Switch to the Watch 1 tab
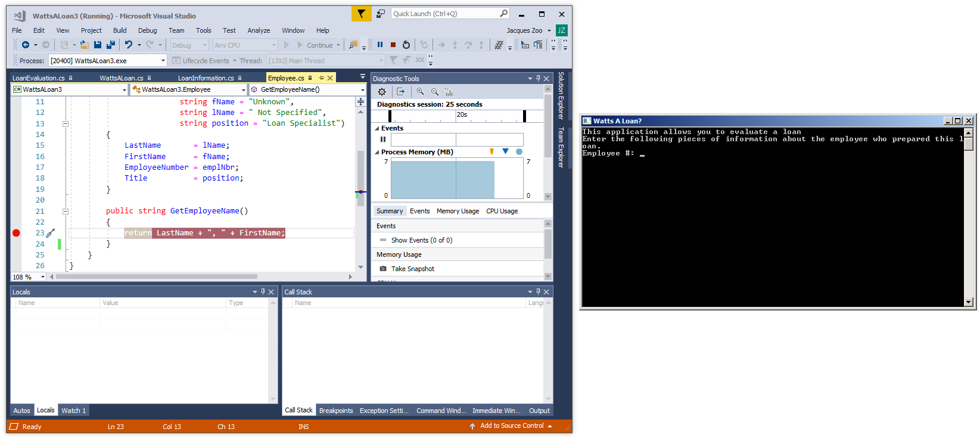Image resolution: width=980 pixels, height=438 pixels. 73,411
